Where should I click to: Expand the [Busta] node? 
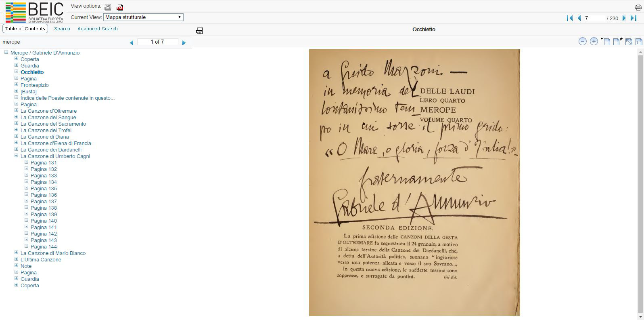[x=17, y=91]
